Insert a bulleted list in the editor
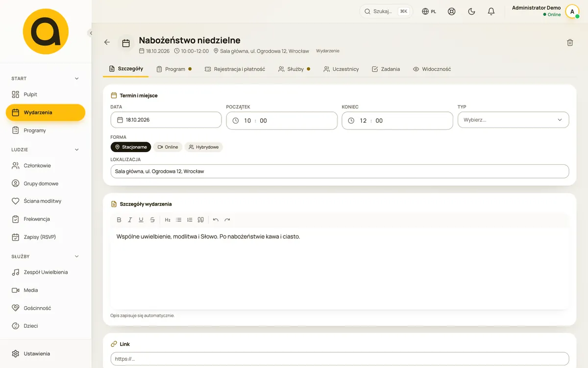Viewport: 588px width, 368px height. [x=179, y=220]
